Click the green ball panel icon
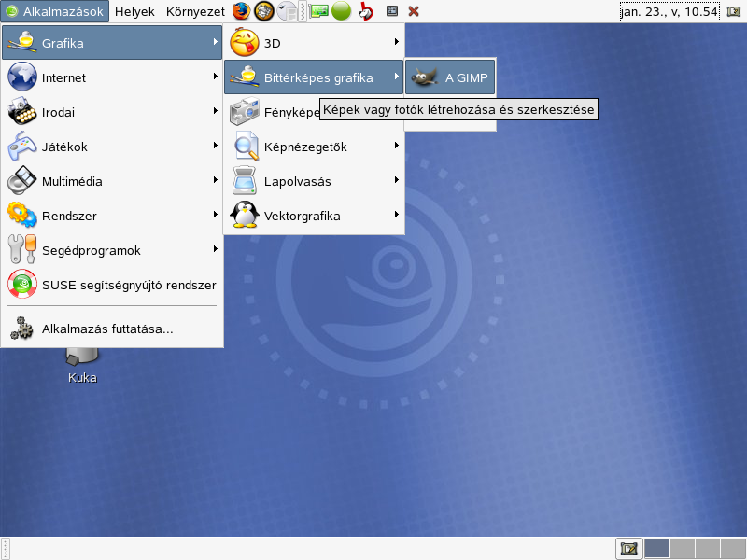Image resolution: width=747 pixels, height=560 pixels. (x=341, y=11)
